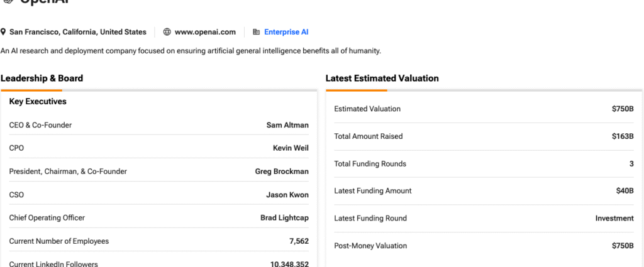Click the building icon beside Enterprise AI
Image resolution: width=644 pixels, height=267 pixels.
point(256,32)
